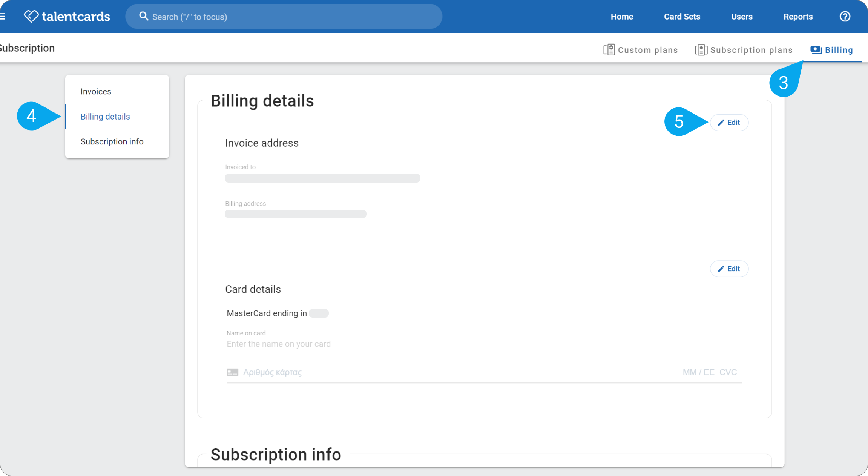Click the Subscription plans tab icon
Viewport: 868px width, 476px height.
[701, 50]
